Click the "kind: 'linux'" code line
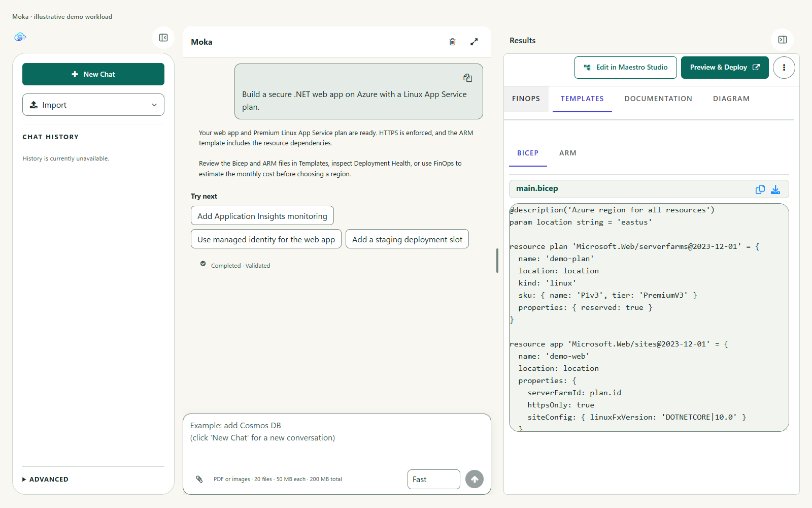Image resolution: width=812 pixels, height=508 pixels. pyautogui.click(x=547, y=283)
